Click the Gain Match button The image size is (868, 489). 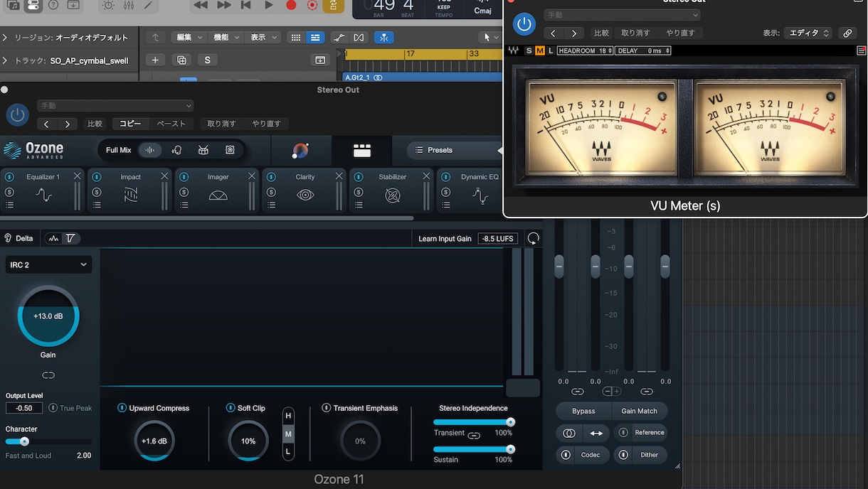click(x=639, y=411)
